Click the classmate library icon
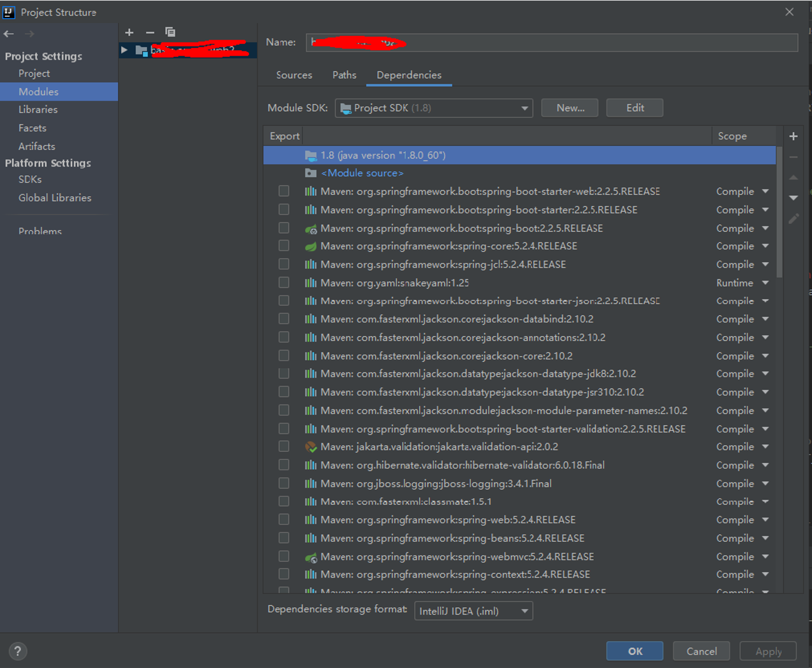 coord(310,502)
